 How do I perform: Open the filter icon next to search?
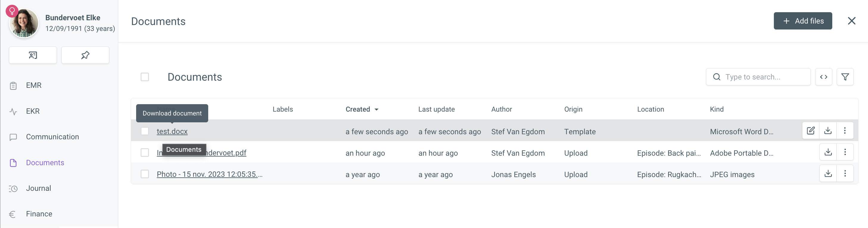click(x=845, y=77)
